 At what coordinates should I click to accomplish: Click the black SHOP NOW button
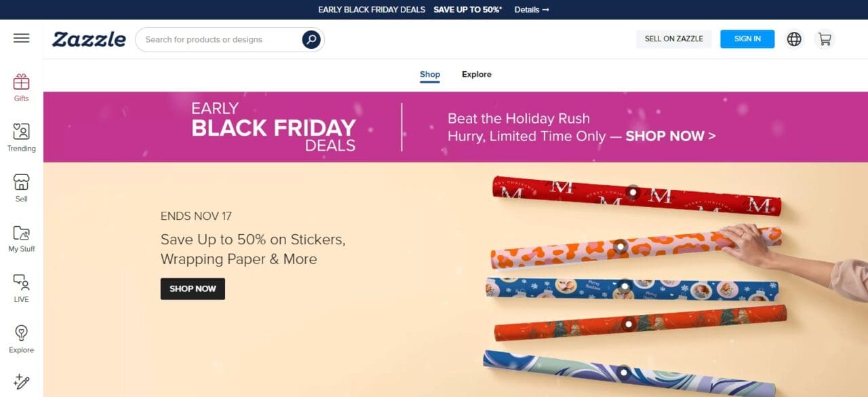[x=193, y=288]
